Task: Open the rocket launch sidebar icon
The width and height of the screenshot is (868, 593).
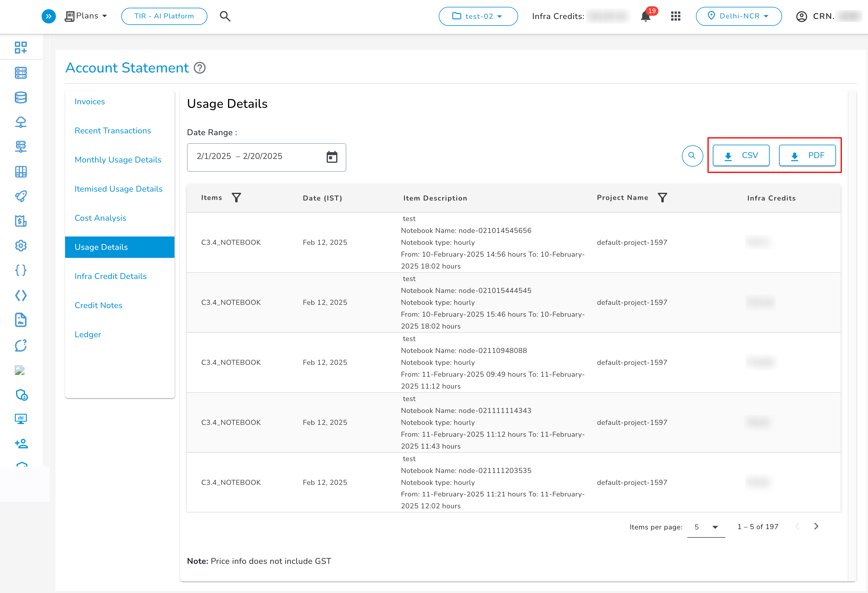Action: [x=21, y=196]
